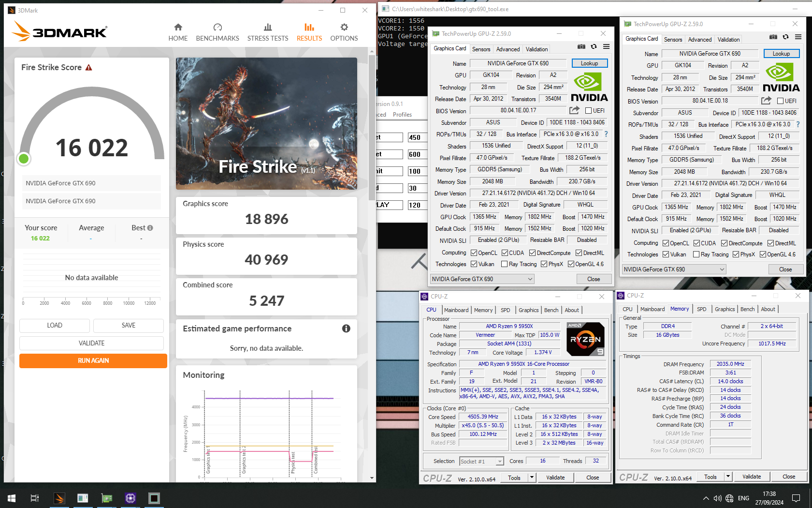Click Bus Interface question mark in left GPU-Z
This screenshot has width=812, height=508.
(606, 134)
